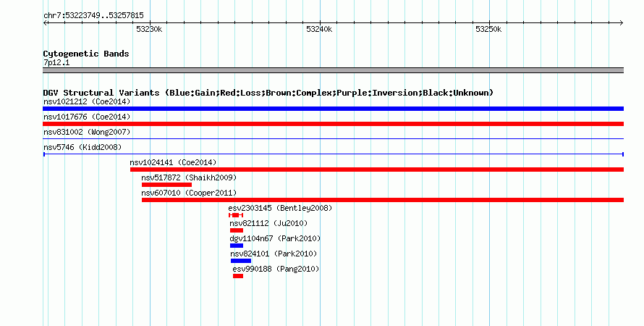Open the esv2303145 (Bentley2008) label
The height and width of the screenshot is (326, 644).
280,208
